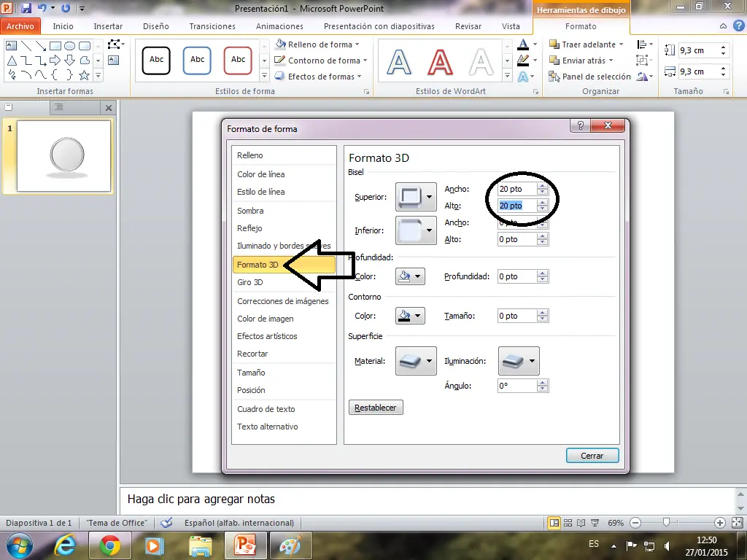Image resolution: width=747 pixels, height=560 pixels.
Task: Open Paint from the taskbar
Action: click(x=290, y=545)
